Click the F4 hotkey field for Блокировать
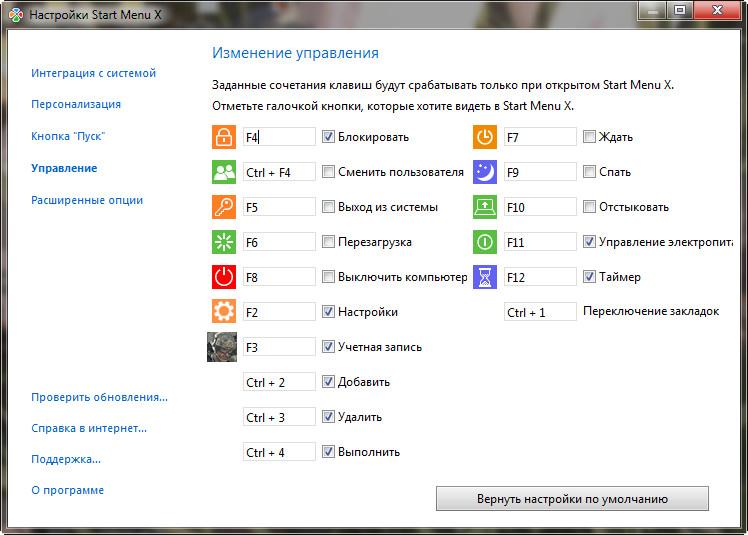The height and width of the screenshot is (535, 748). [279, 137]
